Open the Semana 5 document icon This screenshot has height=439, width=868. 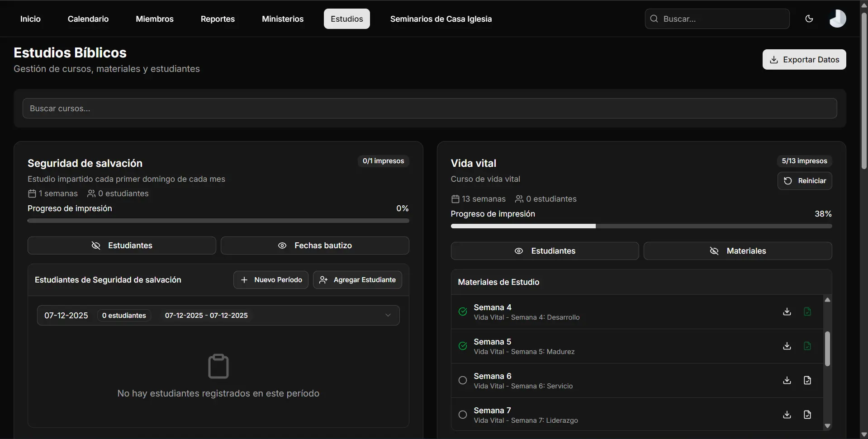pyautogui.click(x=807, y=346)
